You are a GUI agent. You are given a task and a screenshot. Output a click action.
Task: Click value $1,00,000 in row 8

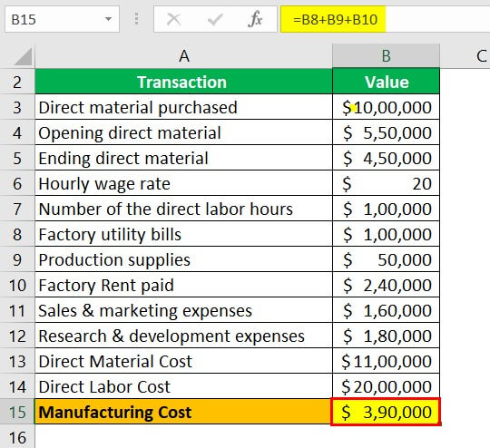(387, 234)
